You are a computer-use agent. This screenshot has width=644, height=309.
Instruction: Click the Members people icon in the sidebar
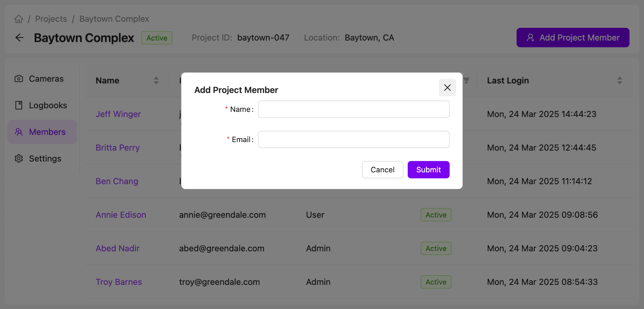click(x=18, y=132)
